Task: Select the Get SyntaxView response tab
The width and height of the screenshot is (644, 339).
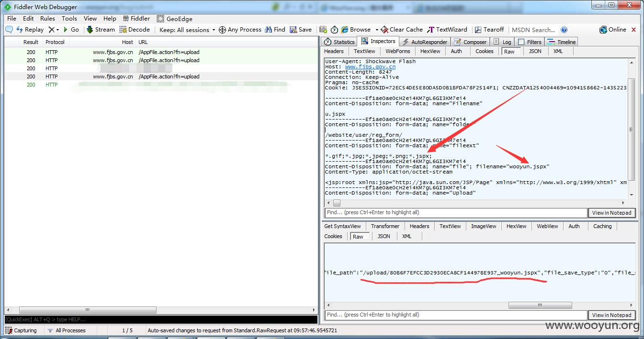Action: [342, 226]
